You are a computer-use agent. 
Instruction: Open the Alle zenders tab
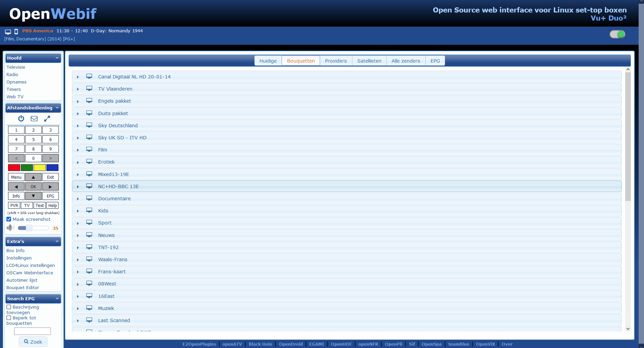(x=406, y=61)
